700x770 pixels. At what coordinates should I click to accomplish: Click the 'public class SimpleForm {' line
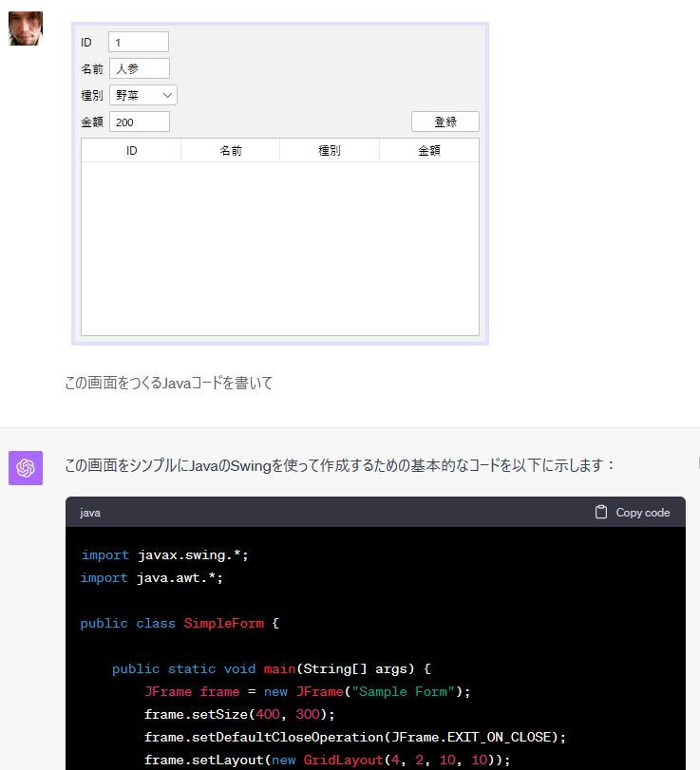(x=180, y=624)
